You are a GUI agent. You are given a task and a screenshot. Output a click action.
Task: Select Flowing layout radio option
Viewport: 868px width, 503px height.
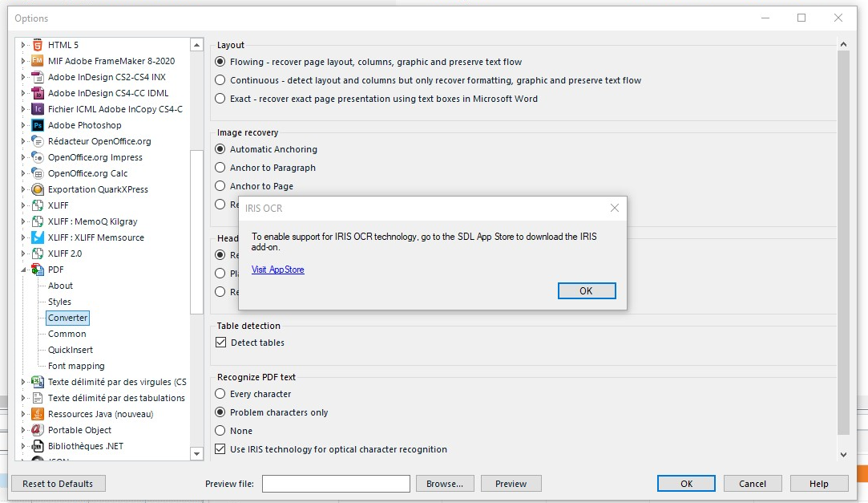click(220, 62)
